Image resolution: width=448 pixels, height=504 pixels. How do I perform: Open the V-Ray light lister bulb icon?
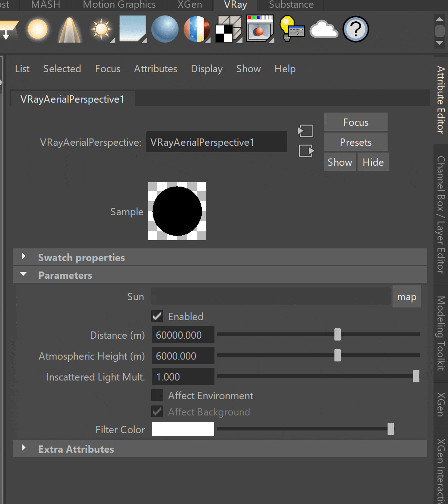coord(292,29)
